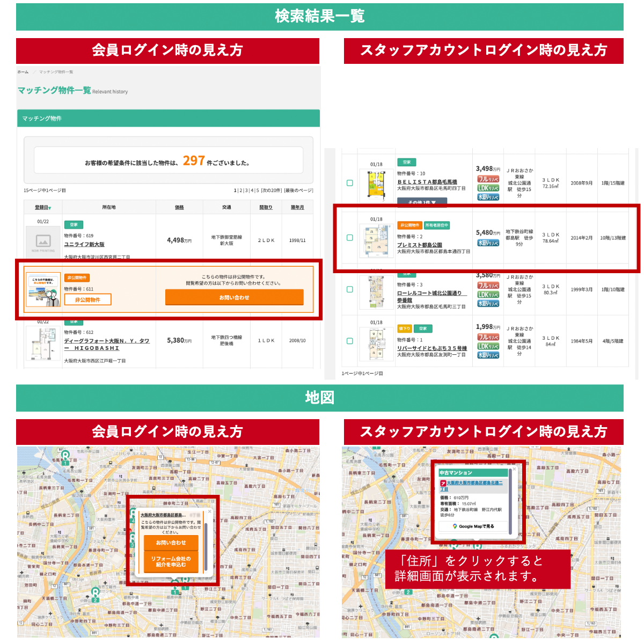This screenshot has width=644, height=644.
Task: Expand その他1件 dropdown under BELISTA
Action: (422, 202)
